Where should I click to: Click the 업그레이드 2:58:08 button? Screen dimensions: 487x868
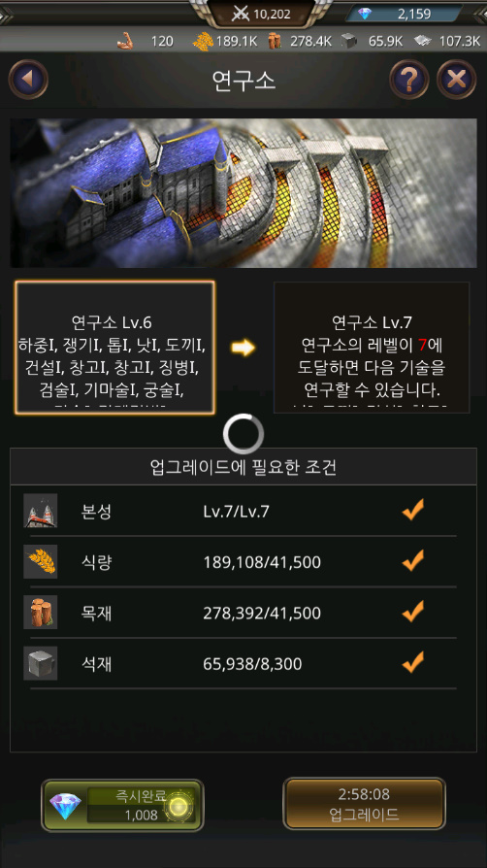point(364,804)
